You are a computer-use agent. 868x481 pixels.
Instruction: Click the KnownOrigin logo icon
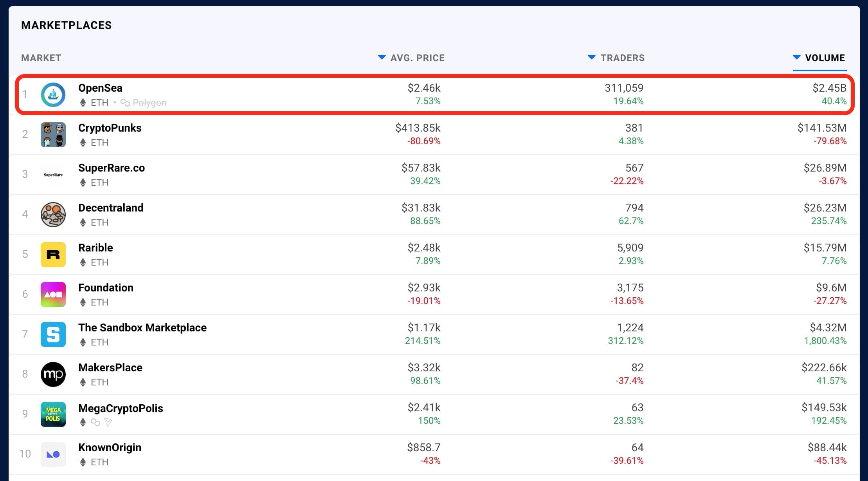(53, 454)
